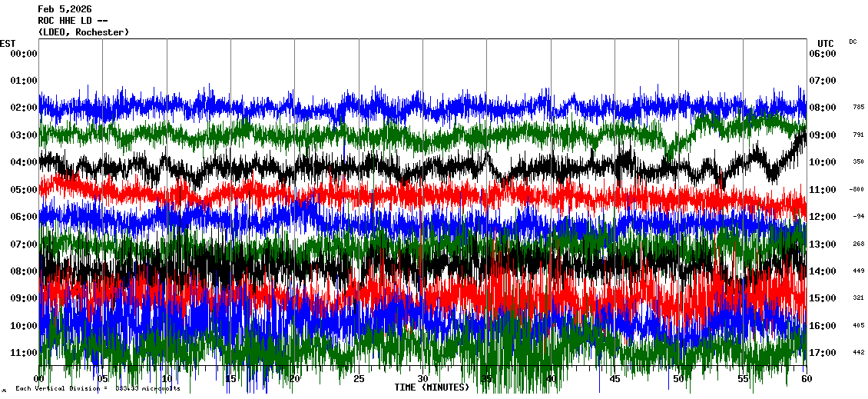Click the DC offset value 785

tap(858, 108)
